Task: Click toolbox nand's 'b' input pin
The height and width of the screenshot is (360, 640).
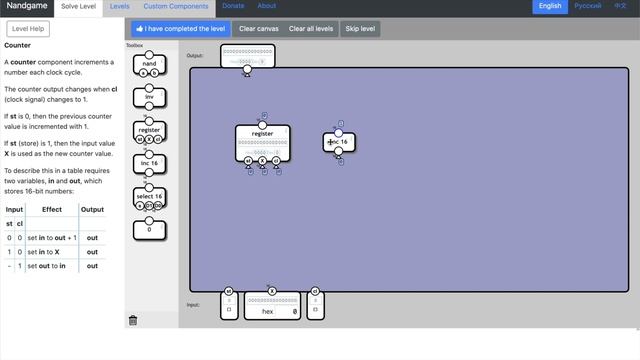Action: point(154,73)
